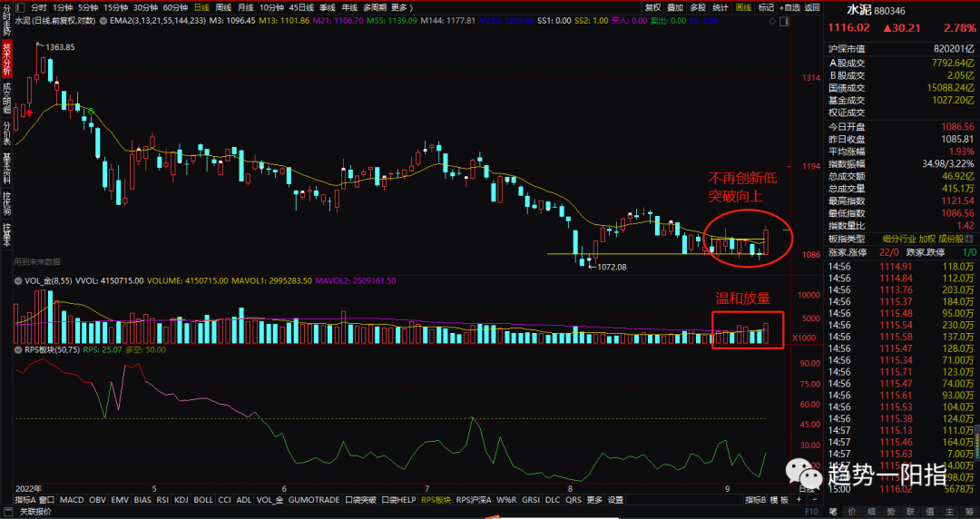The width and height of the screenshot is (980, 519).
Task: Switch chart to 月线 monthly period
Action: [246, 7]
